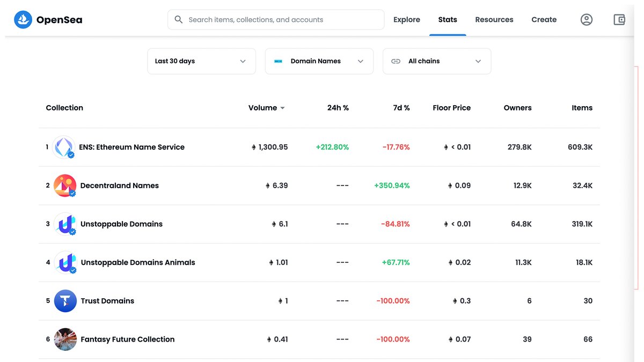Click the search magnifier icon
Screen dimensions: 644x362
178,19
